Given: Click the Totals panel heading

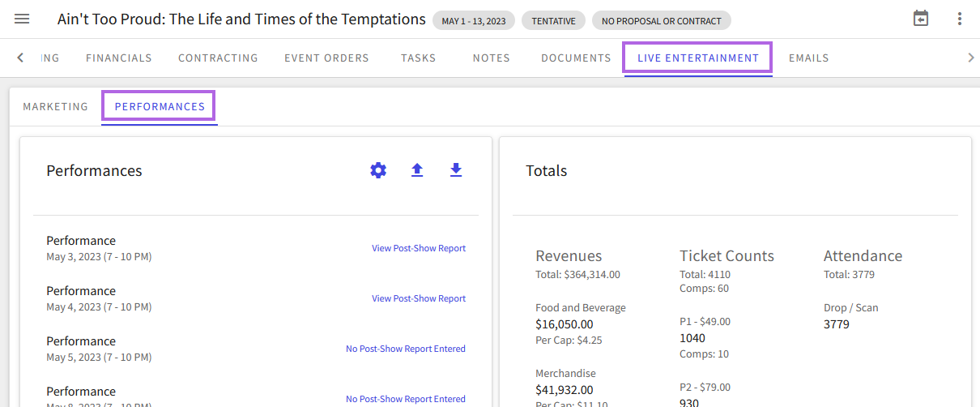Looking at the screenshot, I should coord(546,171).
